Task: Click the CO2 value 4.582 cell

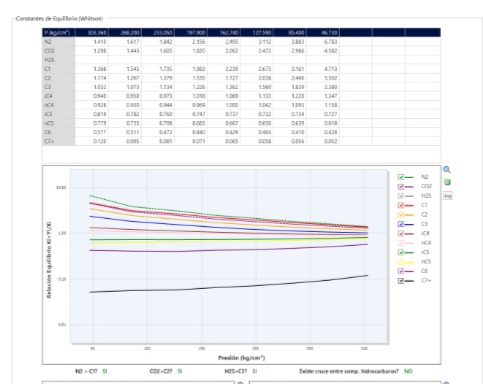Action: coord(323,51)
